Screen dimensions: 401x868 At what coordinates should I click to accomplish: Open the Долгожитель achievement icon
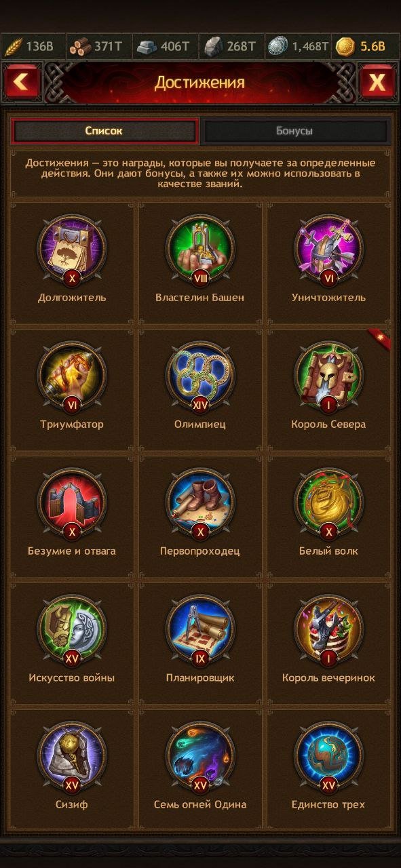(x=72, y=249)
